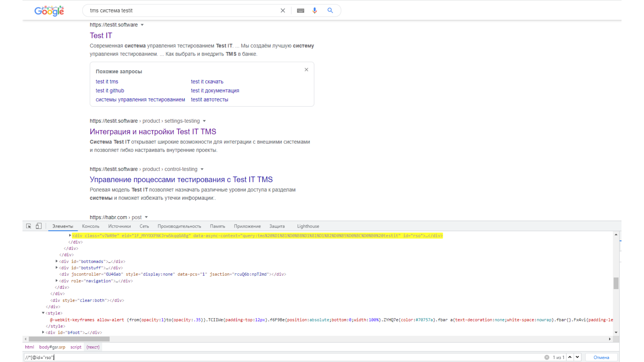Select 'script' in the breadcrumb
This screenshot has height=362, width=644.
(x=76, y=347)
